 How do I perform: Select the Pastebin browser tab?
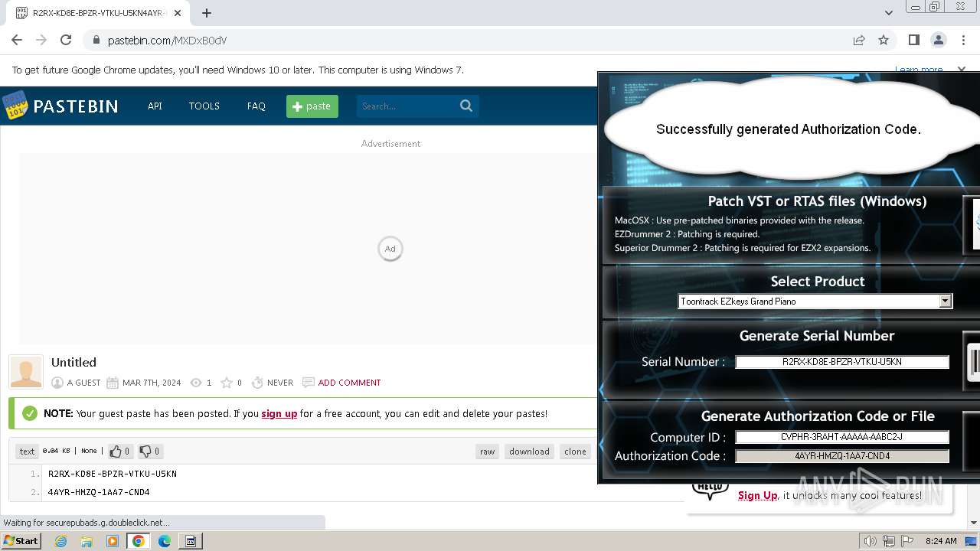[98, 13]
